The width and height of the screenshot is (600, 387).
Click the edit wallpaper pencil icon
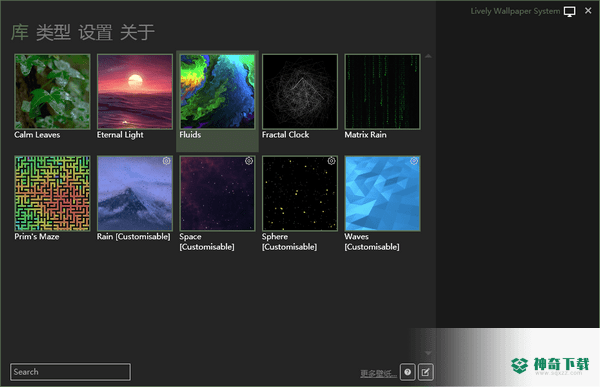[x=426, y=372]
